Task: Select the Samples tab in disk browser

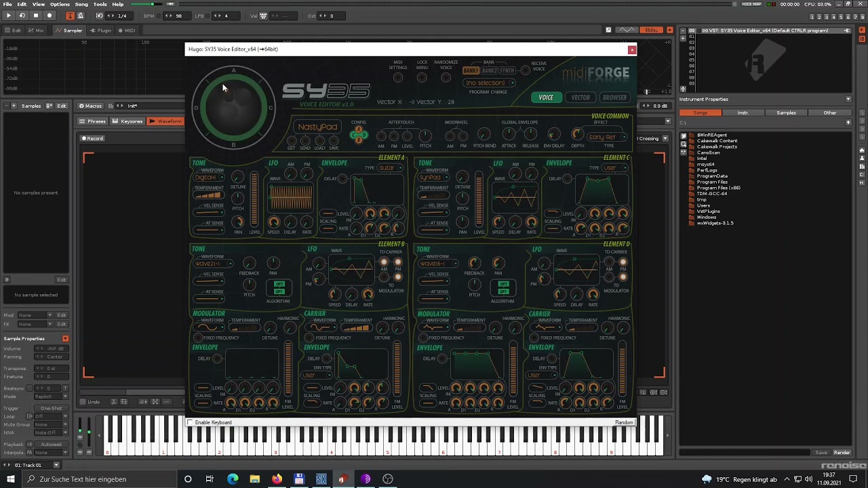Action: point(787,113)
